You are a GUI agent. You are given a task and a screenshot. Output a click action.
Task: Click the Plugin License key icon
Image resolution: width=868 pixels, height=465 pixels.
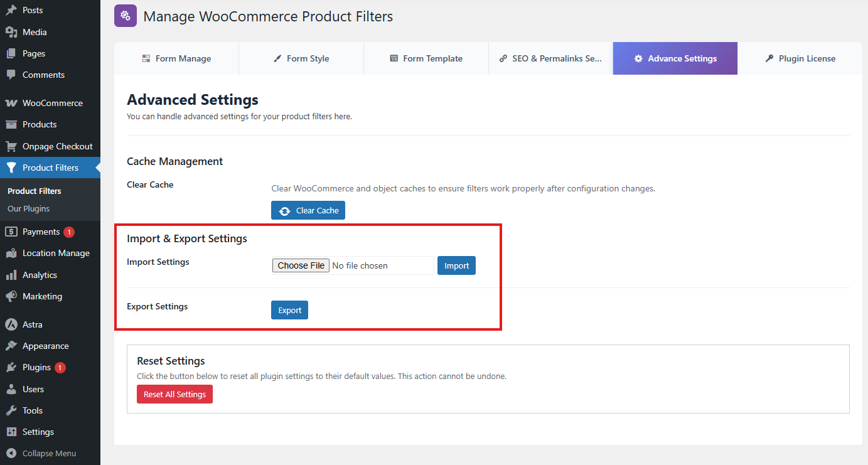769,58
